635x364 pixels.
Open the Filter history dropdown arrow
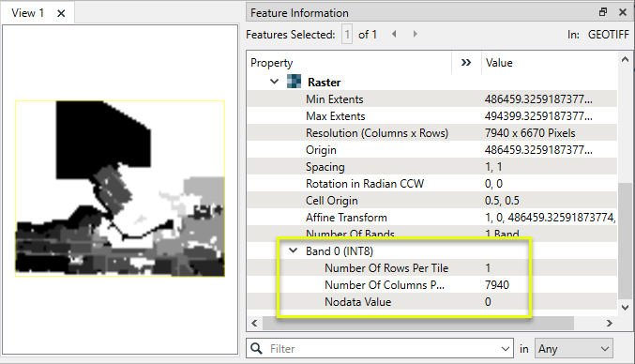click(x=505, y=349)
